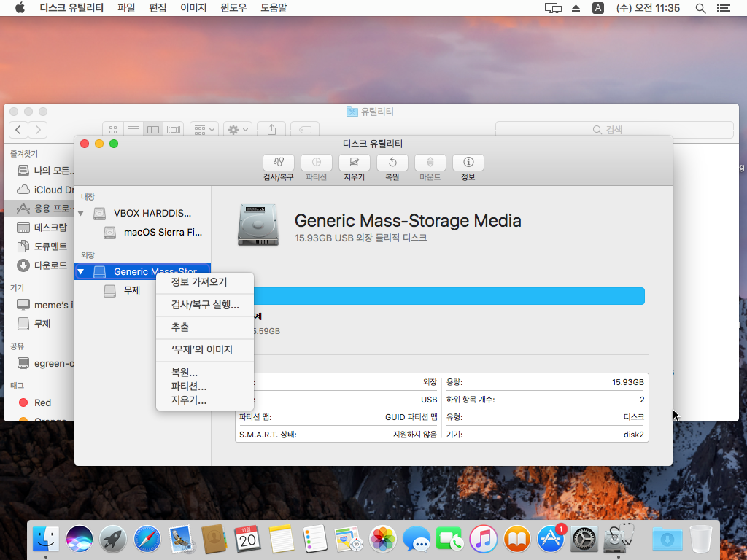Open App Store from the Dock
The image size is (747, 560).
(x=551, y=539)
